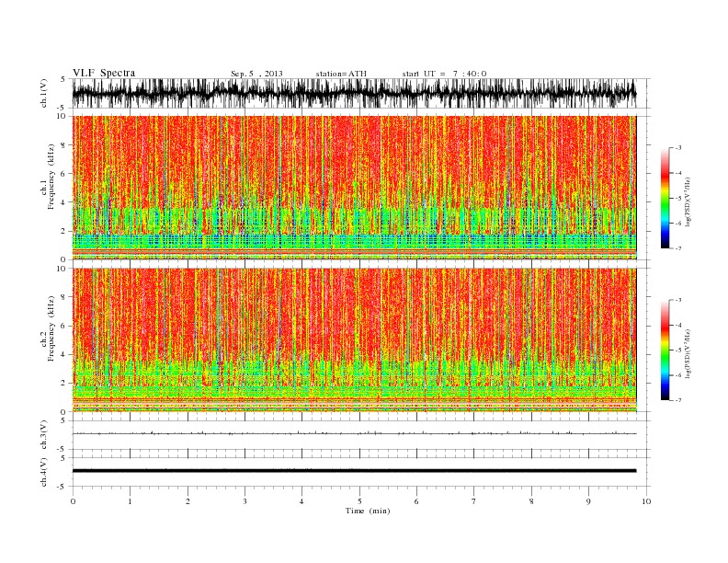This screenshot has height=563, width=728.
Task: Click the "10" minute tick on time axis
Action: click(646, 501)
